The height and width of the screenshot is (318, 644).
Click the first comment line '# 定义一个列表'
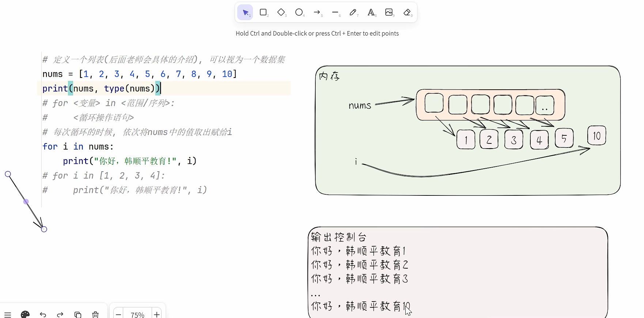(x=164, y=60)
